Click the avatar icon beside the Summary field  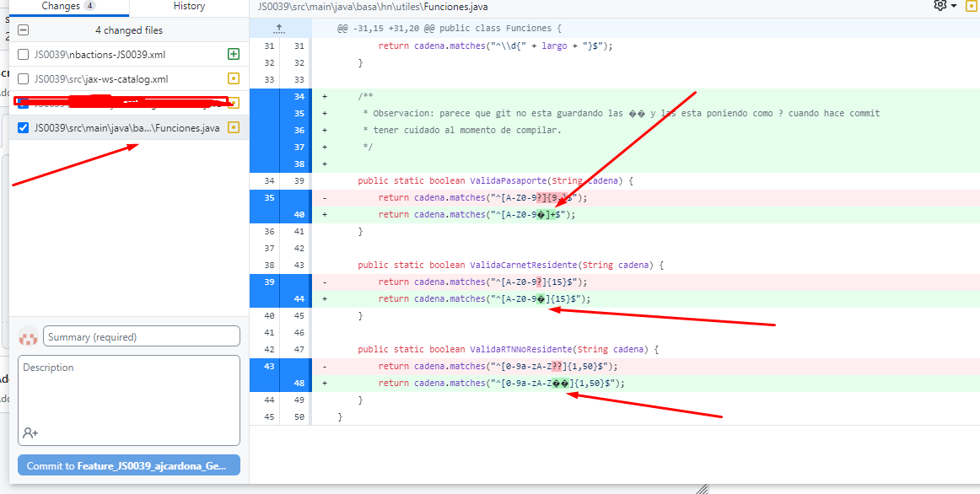point(28,336)
